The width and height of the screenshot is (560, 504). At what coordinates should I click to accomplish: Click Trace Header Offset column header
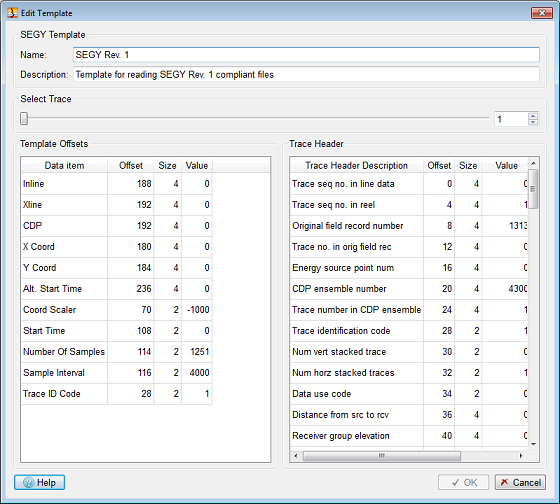pyautogui.click(x=439, y=165)
